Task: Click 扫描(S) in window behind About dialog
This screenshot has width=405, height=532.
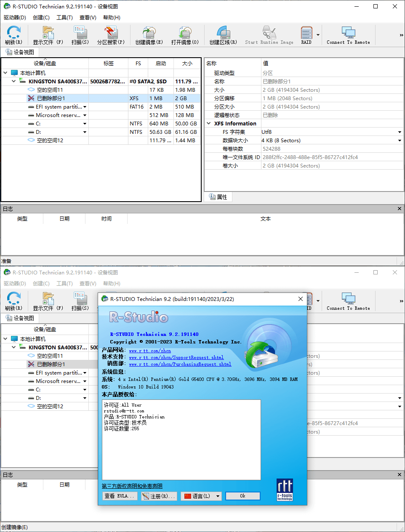Action: [80, 301]
